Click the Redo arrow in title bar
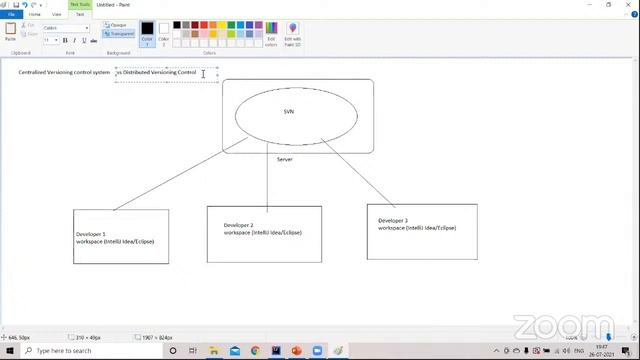This screenshot has height=360, width=640. point(33,5)
